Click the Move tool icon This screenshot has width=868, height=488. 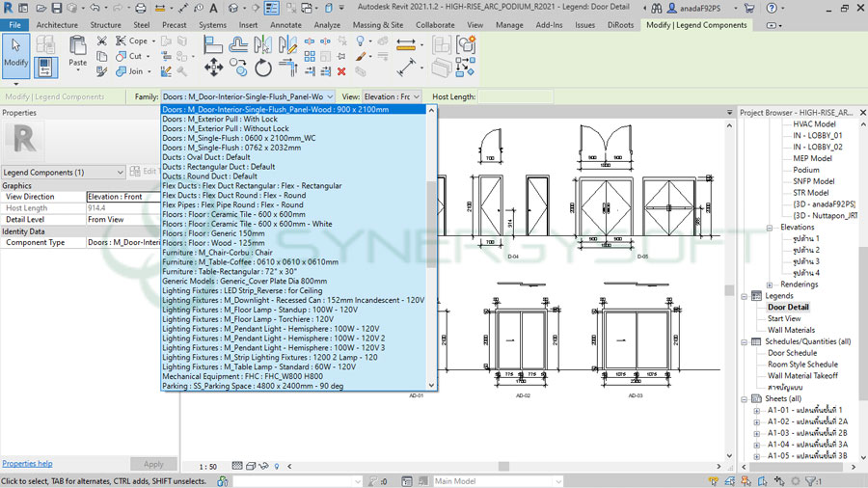[x=213, y=67]
